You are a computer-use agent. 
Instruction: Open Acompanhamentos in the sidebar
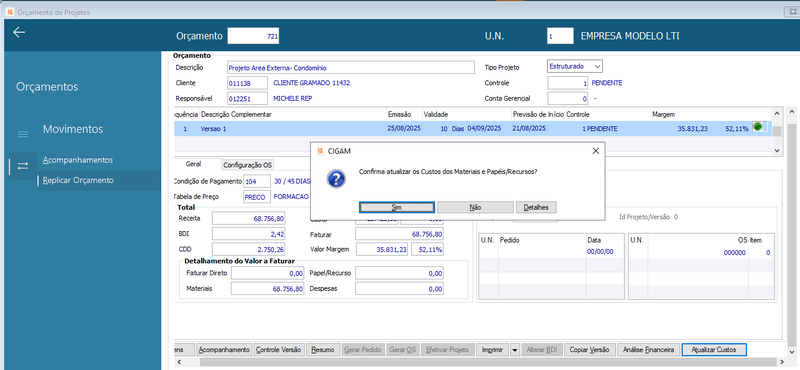78,160
